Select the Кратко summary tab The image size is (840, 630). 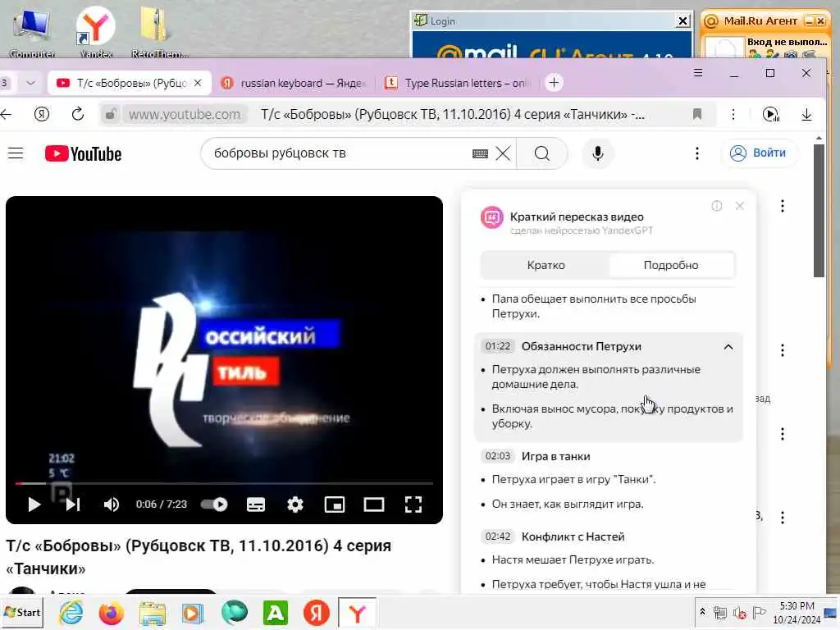(546, 265)
